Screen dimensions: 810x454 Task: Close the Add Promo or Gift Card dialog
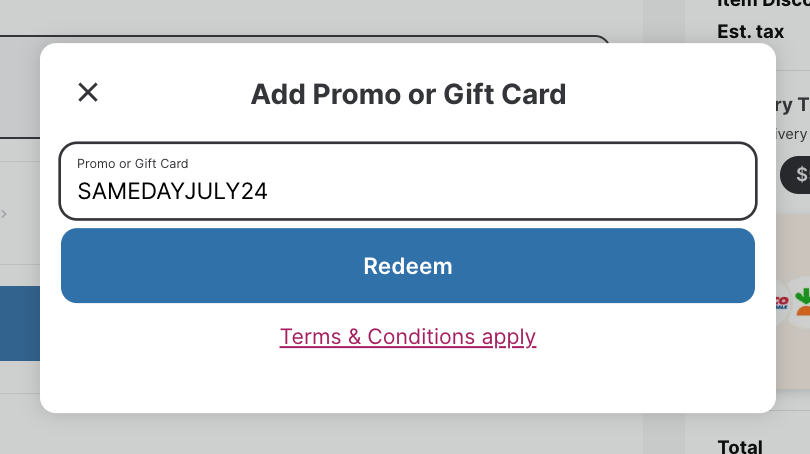[88, 93]
